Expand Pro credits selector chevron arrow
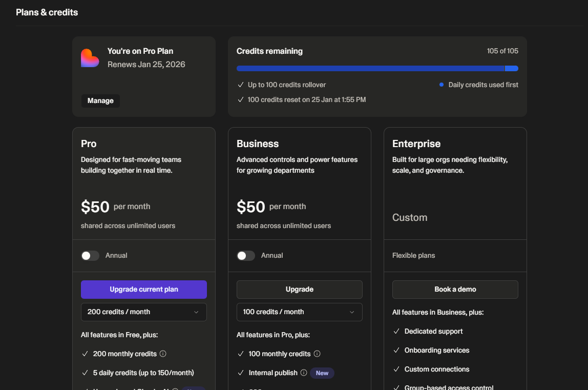 coord(196,312)
